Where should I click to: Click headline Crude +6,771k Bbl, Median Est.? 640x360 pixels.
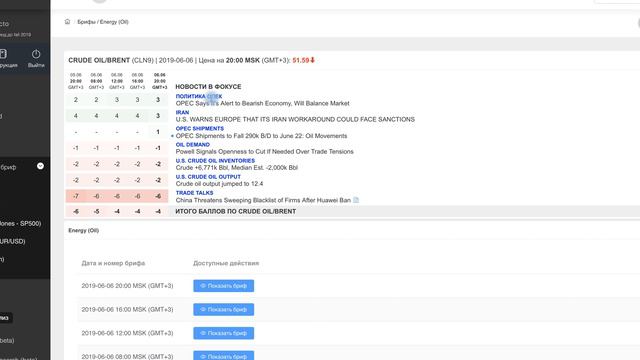237,167
